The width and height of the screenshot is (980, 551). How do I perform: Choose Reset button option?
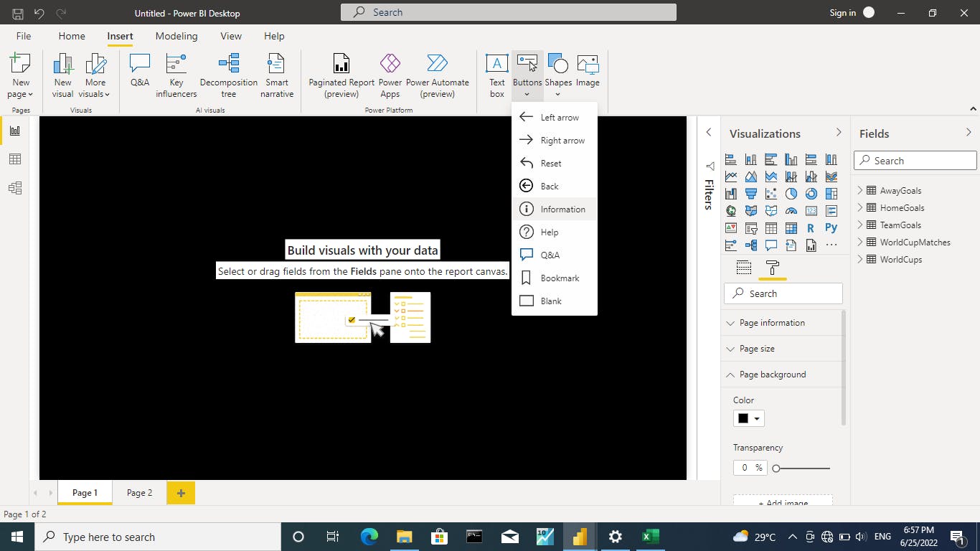pyautogui.click(x=555, y=164)
